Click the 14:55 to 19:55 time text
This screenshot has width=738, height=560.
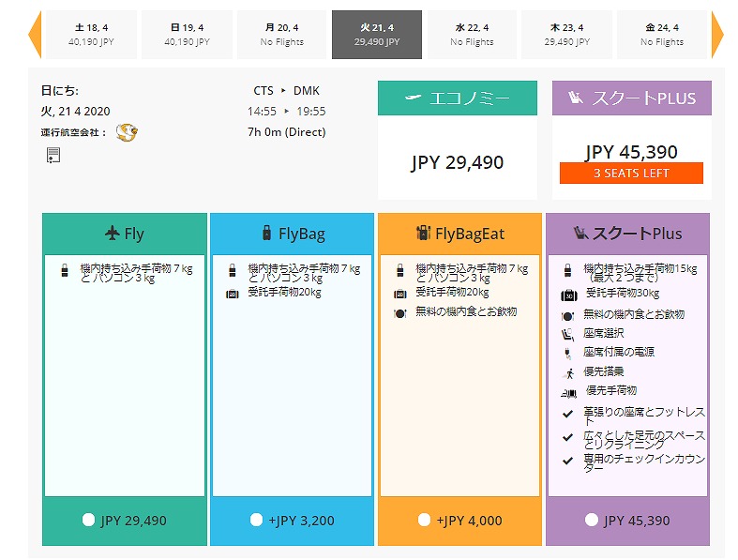pyautogui.click(x=287, y=111)
